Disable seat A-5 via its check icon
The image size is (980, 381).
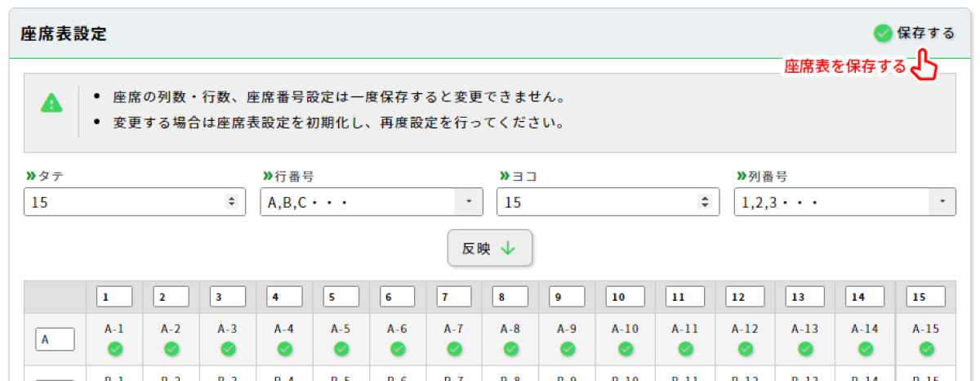point(341,348)
